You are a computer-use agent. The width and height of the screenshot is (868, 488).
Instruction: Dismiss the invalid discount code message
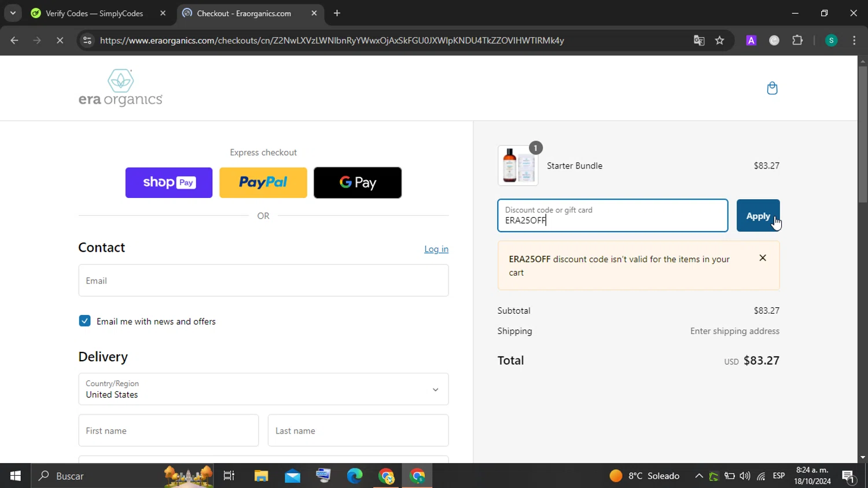[x=763, y=258]
